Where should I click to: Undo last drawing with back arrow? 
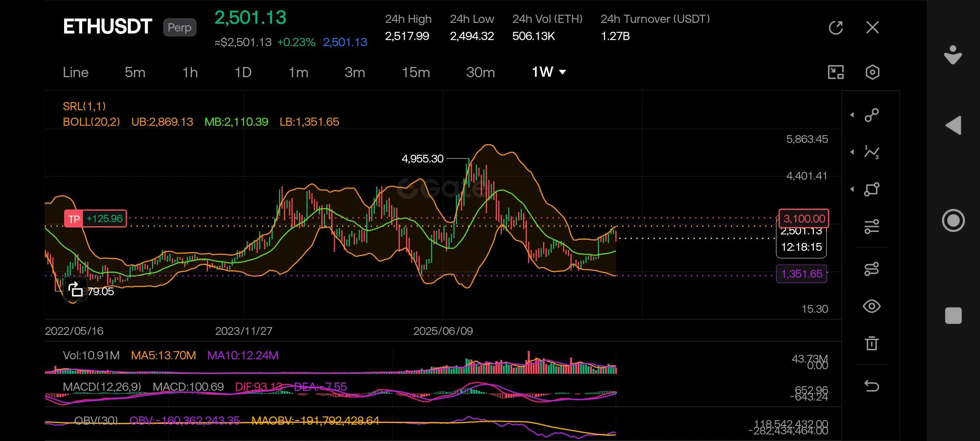872,386
